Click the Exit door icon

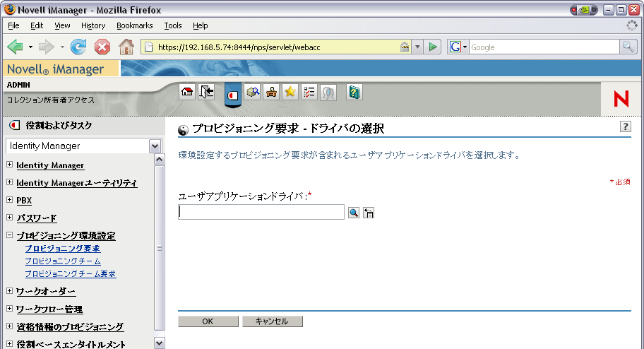point(207,92)
